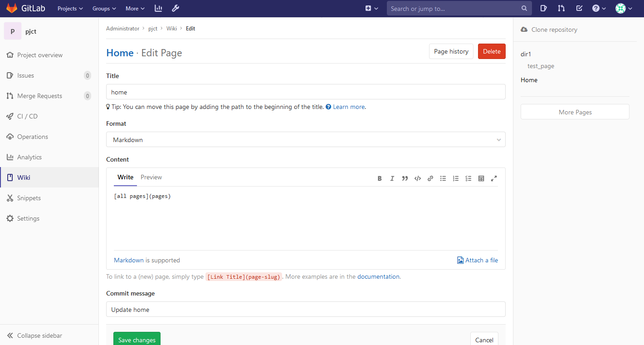The height and width of the screenshot is (345, 644).
Task: Insert a table via the table icon
Action: pyautogui.click(x=481, y=178)
